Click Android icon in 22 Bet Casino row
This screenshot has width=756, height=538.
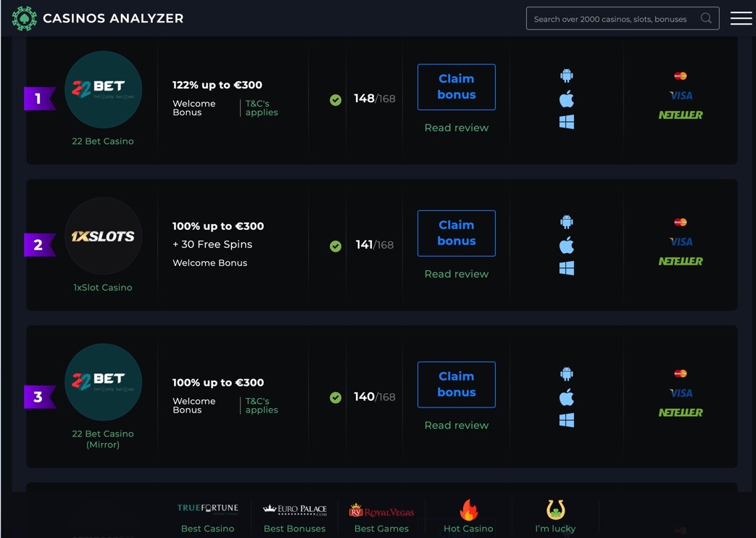tap(567, 75)
